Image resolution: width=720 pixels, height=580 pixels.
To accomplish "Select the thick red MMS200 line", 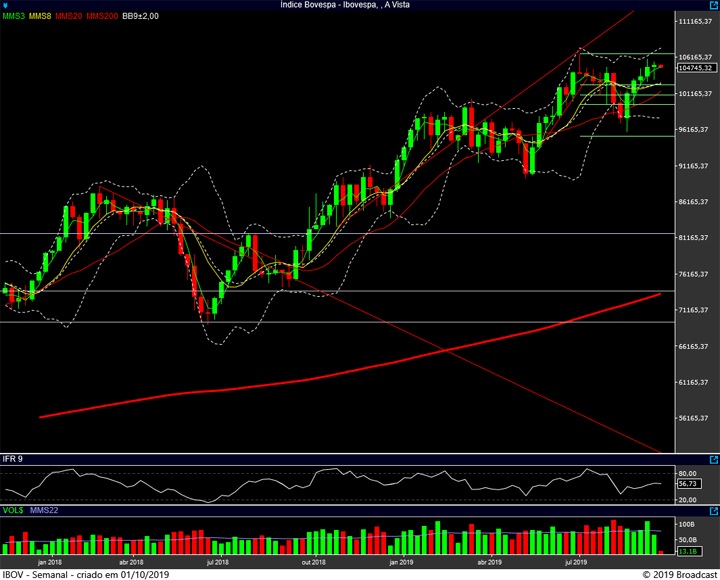I will tap(300, 381).
